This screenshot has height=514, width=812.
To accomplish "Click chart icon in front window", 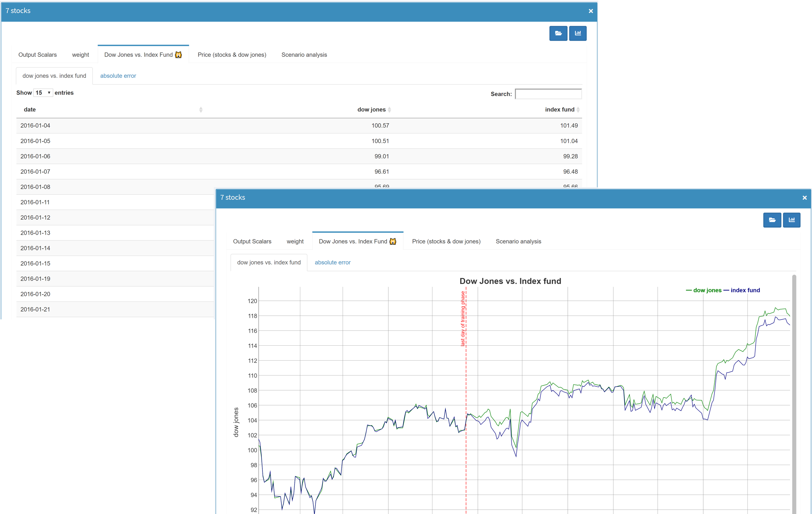I will pyautogui.click(x=791, y=220).
